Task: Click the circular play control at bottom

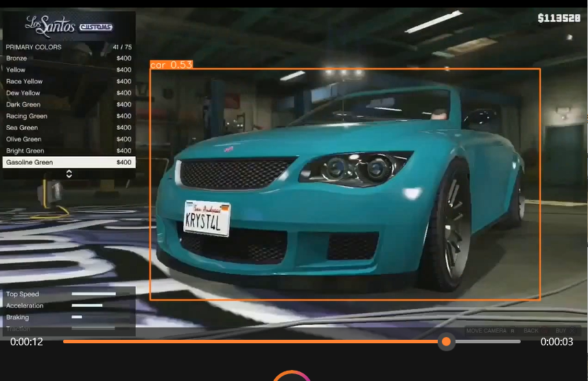Action: [x=292, y=376]
